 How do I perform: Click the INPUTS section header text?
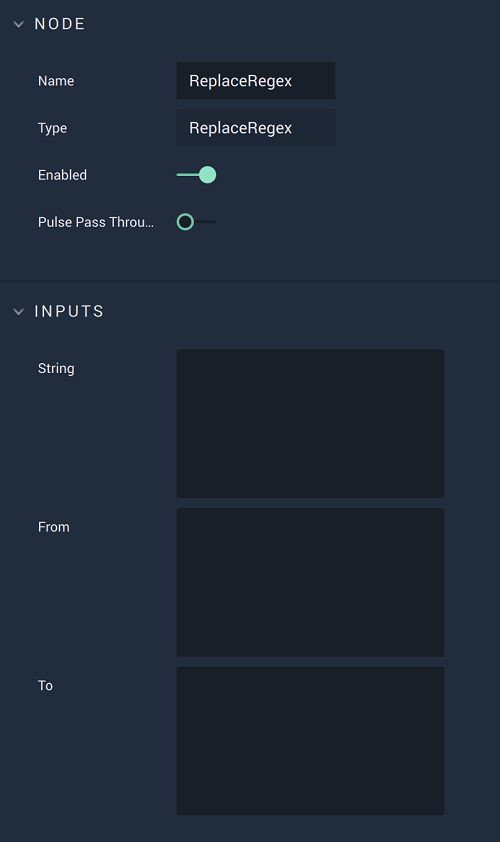click(x=69, y=311)
